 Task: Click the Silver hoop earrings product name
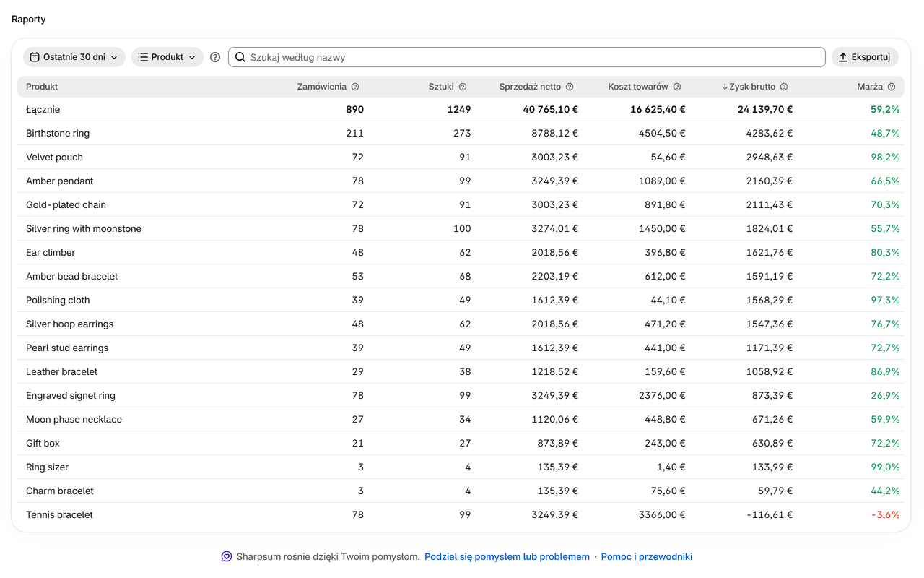[69, 324]
